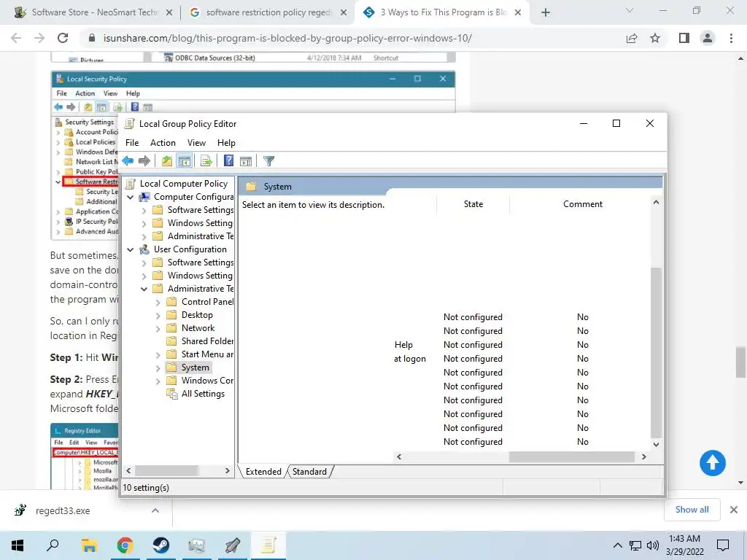Bookmark this page with the star icon

[x=655, y=38]
